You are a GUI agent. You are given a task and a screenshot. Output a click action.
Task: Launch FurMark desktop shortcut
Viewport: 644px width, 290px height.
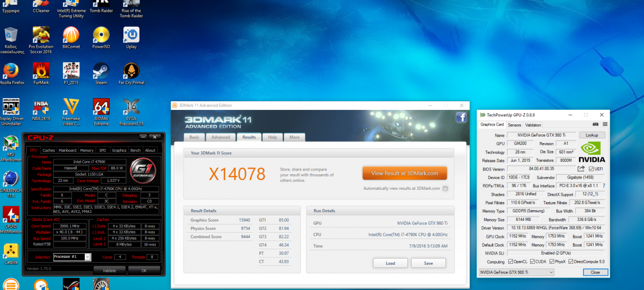[40, 71]
